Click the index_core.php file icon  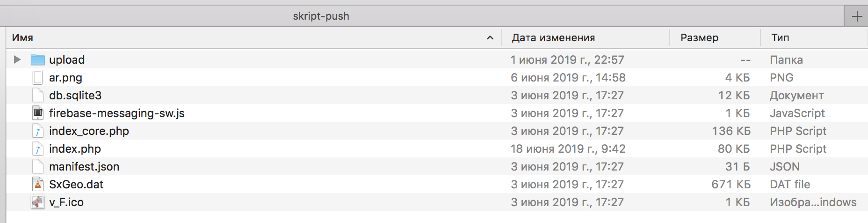(x=38, y=131)
